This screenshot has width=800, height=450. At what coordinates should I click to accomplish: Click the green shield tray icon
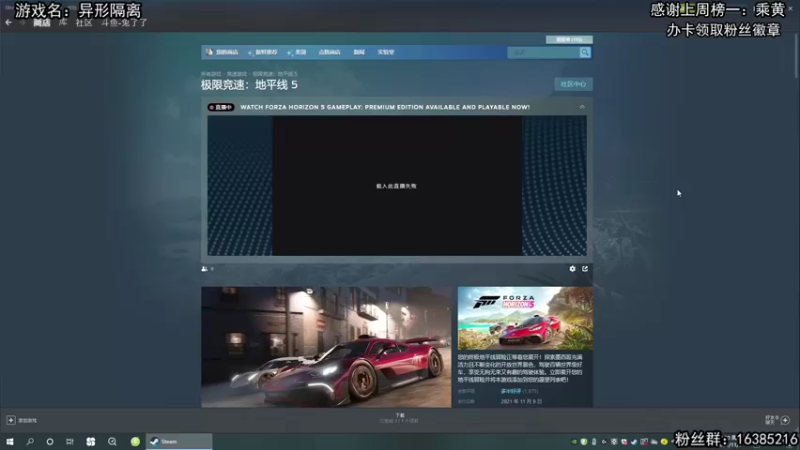click(x=584, y=442)
